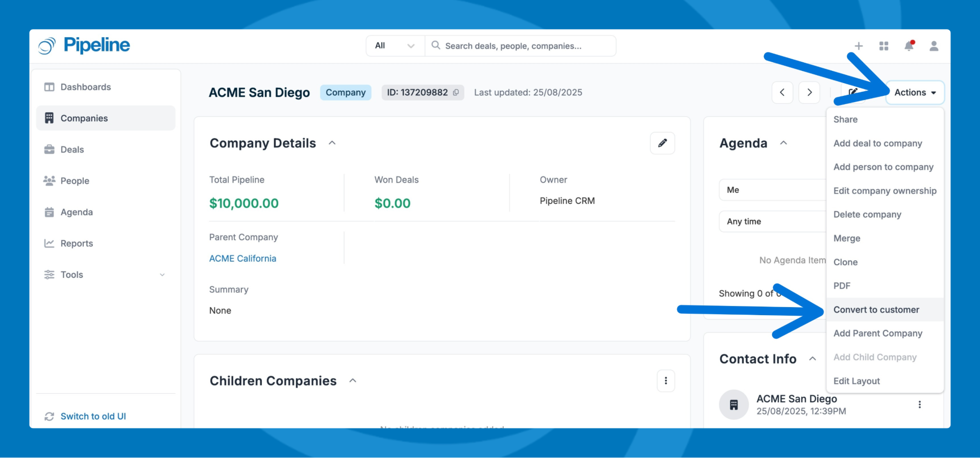Choose Add Child Company

coord(885,357)
